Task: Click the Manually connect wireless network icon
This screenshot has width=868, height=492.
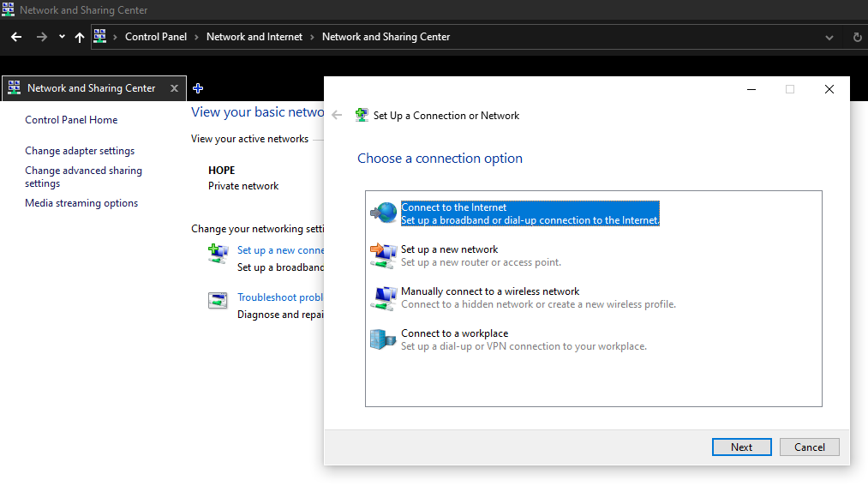Action: tap(385, 297)
